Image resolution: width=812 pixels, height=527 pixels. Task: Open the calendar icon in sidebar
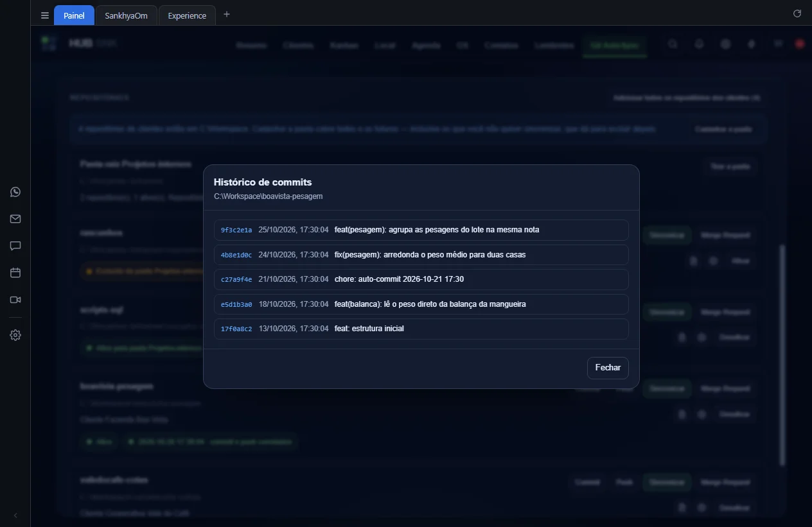[x=15, y=273]
